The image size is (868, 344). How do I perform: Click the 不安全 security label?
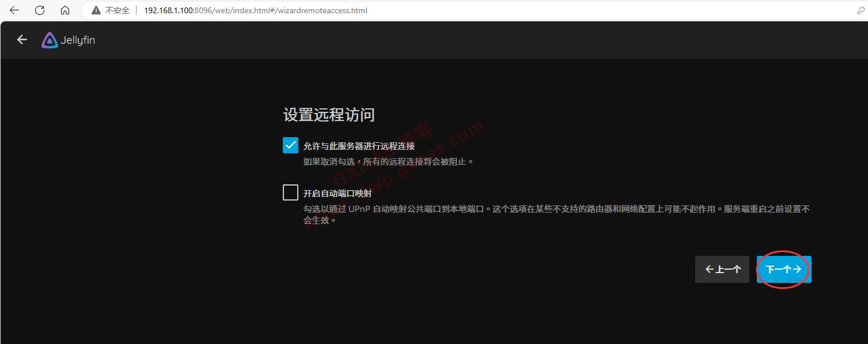(x=117, y=10)
